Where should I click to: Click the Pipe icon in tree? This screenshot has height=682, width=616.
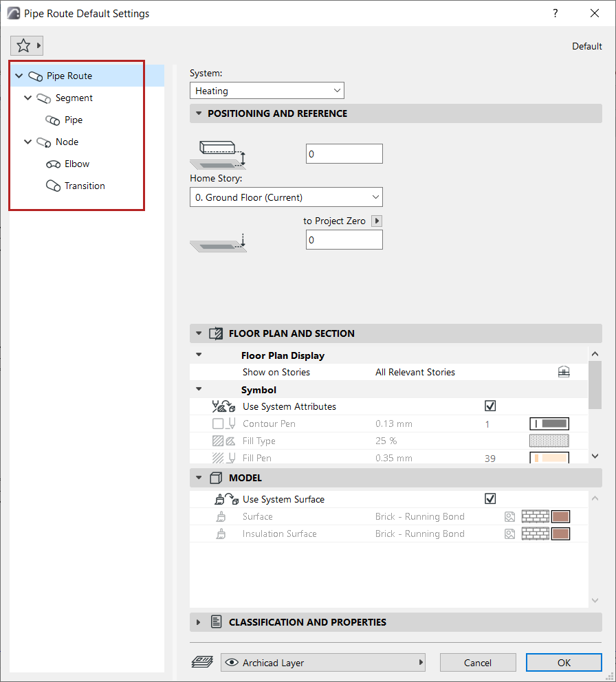(53, 120)
